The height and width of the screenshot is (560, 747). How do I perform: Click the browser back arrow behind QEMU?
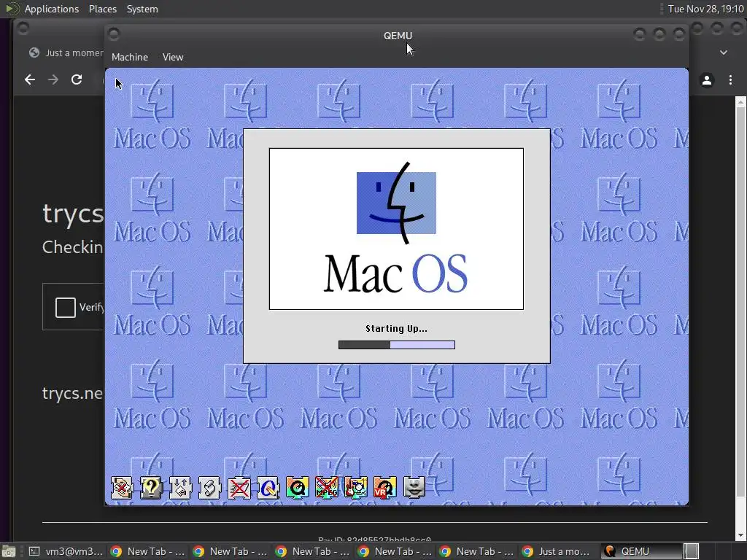pos(29,79)
